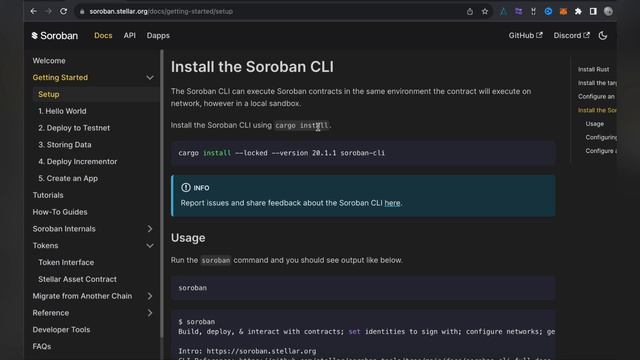Jump to 'Configure an' entry in contents

(596, 96)
